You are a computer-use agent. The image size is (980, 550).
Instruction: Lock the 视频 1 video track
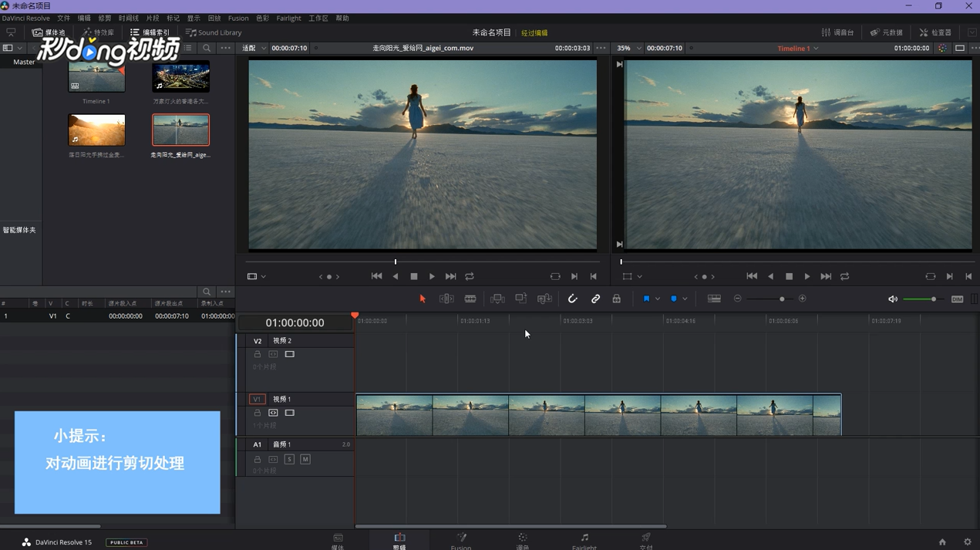point(258,413)
